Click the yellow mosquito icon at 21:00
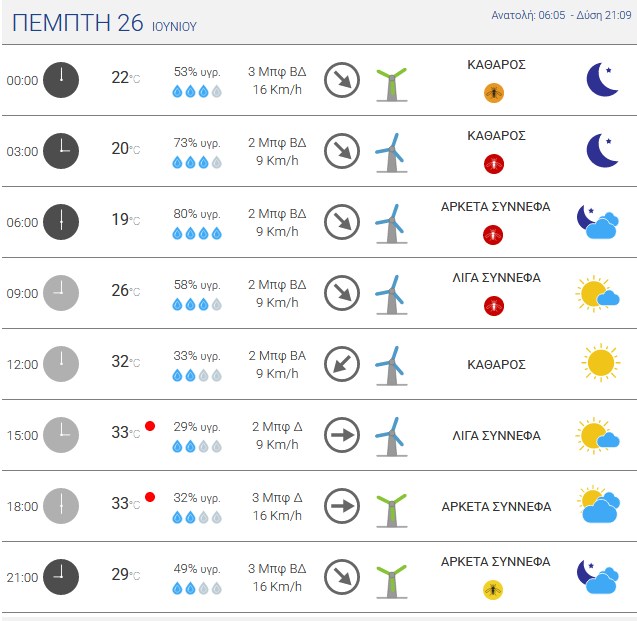 click(493, 590)
